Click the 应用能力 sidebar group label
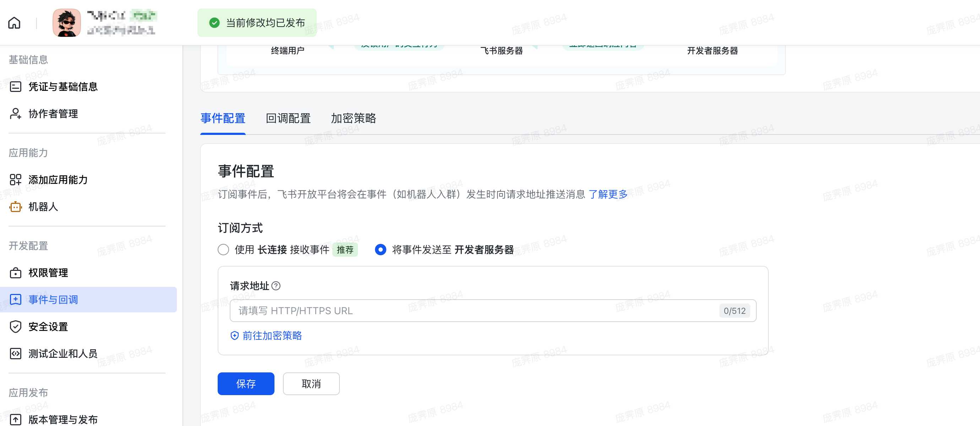Screen dimensions: 980x426 (28, 153)
